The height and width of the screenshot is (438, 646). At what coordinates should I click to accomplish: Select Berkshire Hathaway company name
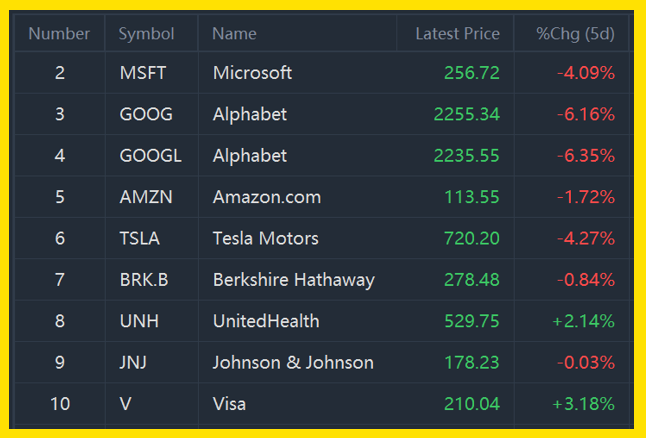(x=293, y=280)
